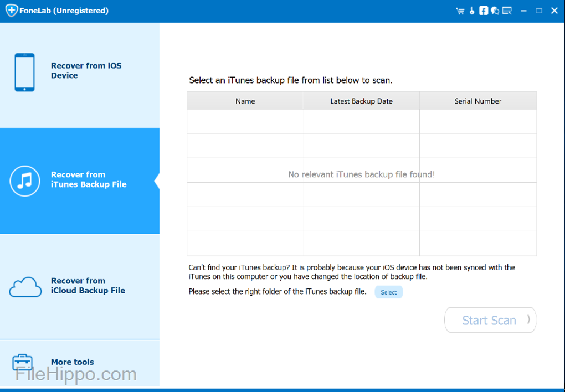565x392 pixels.
Task: Click 'No relevant iTunes backup file found!' text
Action: (361, 174)
